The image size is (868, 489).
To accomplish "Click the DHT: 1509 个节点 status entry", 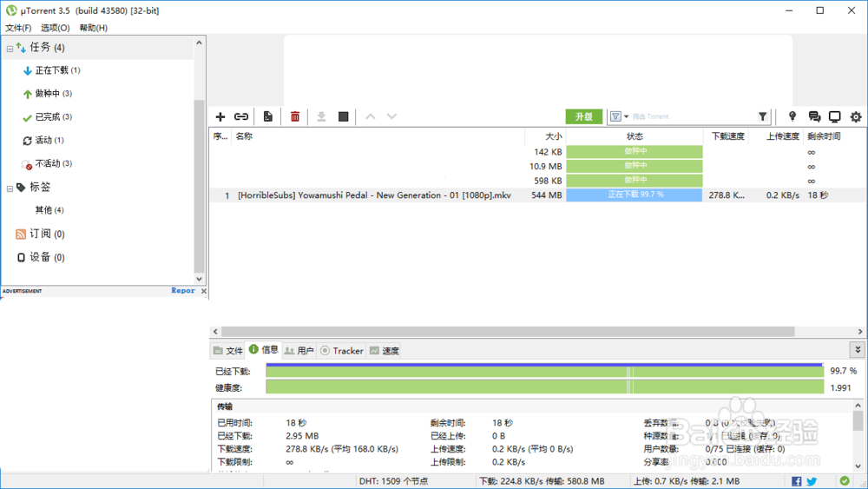I will point(393,481).
